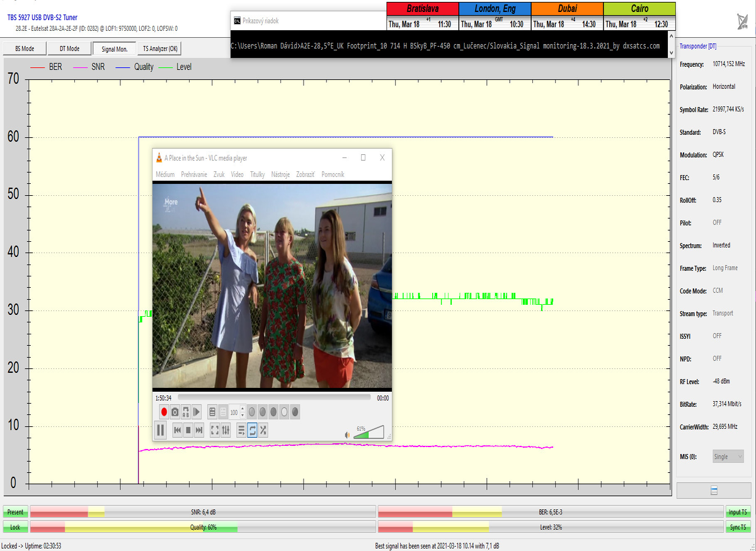This screenshot has width=756, height=551.
Task: Adjust the VLC volume slider at 61%
Action: (x=369, y=433)
